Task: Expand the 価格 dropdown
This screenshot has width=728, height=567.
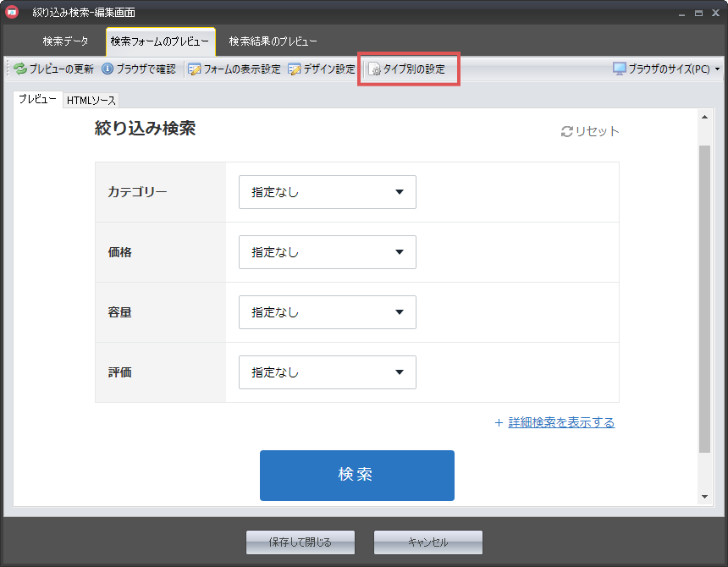Action: (x=328, y=252)
